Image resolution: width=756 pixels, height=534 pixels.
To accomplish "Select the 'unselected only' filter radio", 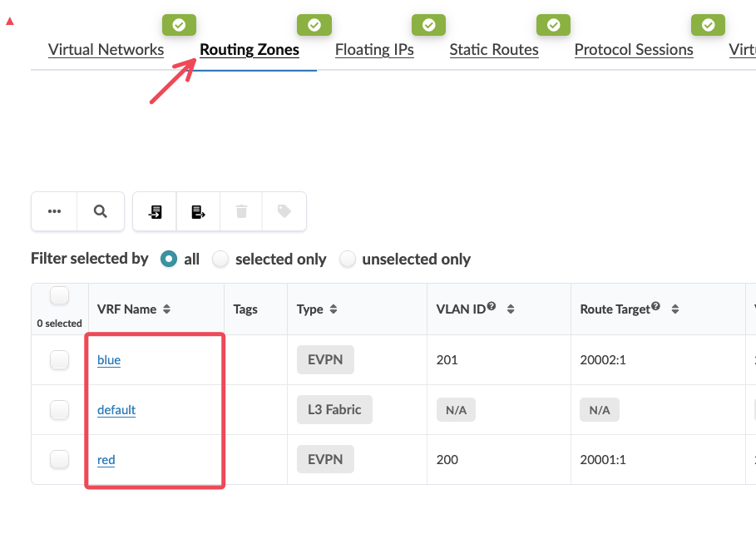I will coord(347,259).
